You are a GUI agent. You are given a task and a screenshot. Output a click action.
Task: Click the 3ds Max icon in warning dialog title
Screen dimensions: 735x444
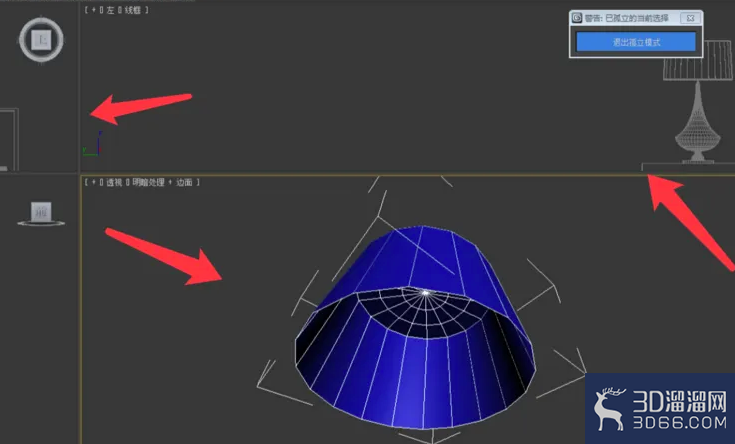click(577, 18)
